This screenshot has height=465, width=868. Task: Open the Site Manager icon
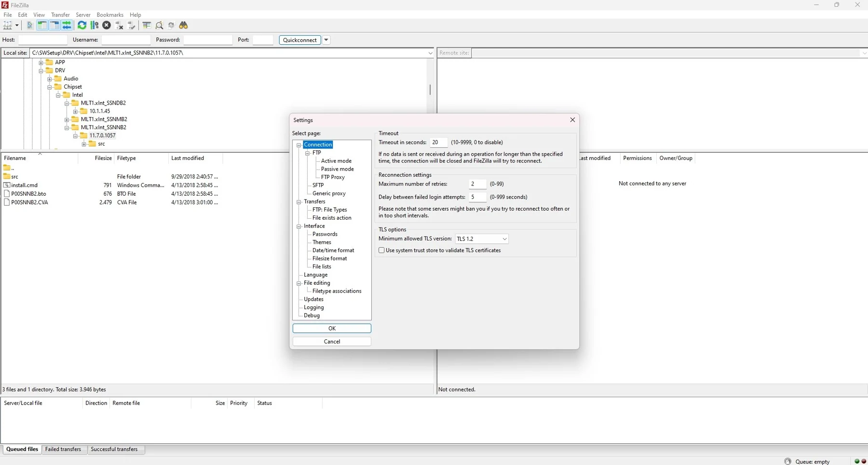point(7,25)
